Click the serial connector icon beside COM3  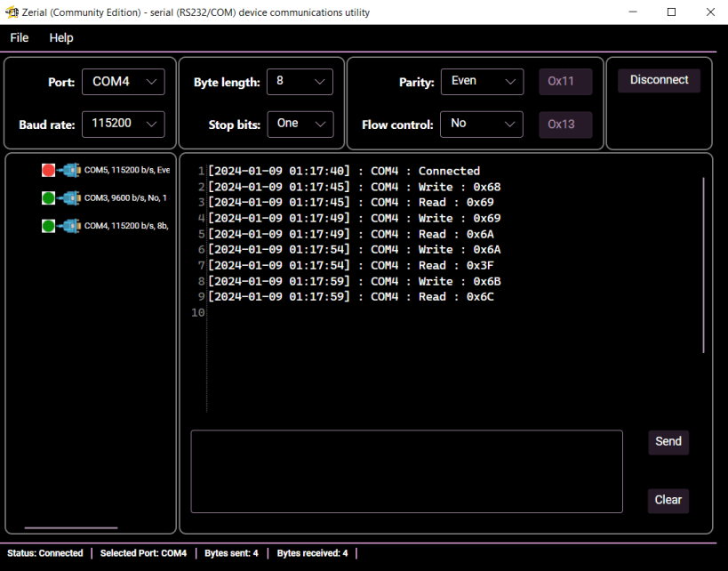tap(69, 198)
